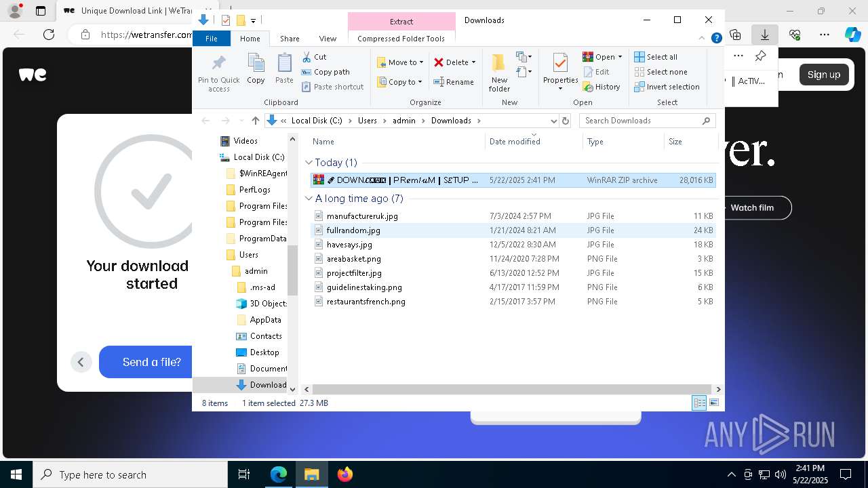Open Move to dropdown

tap(400, 62)
